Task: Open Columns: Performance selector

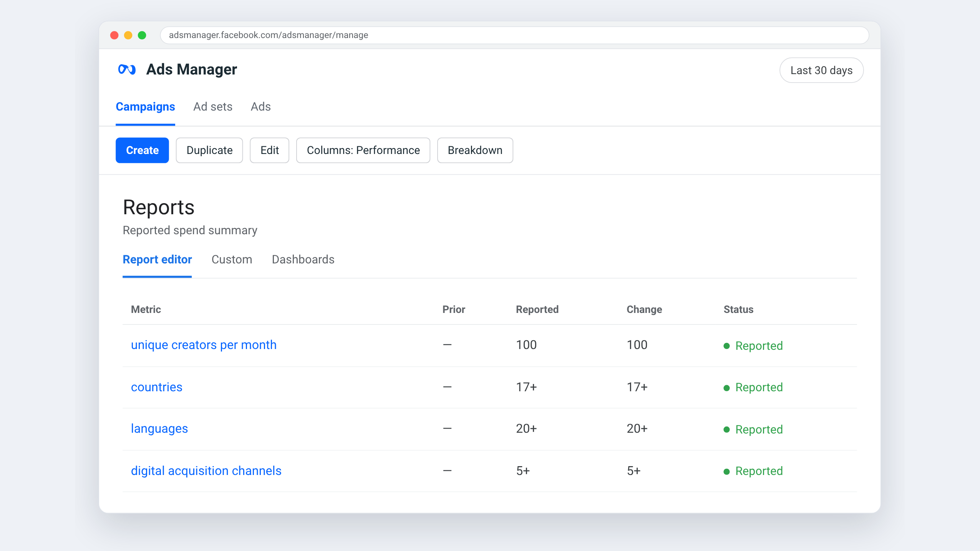Action: (363, 150)
